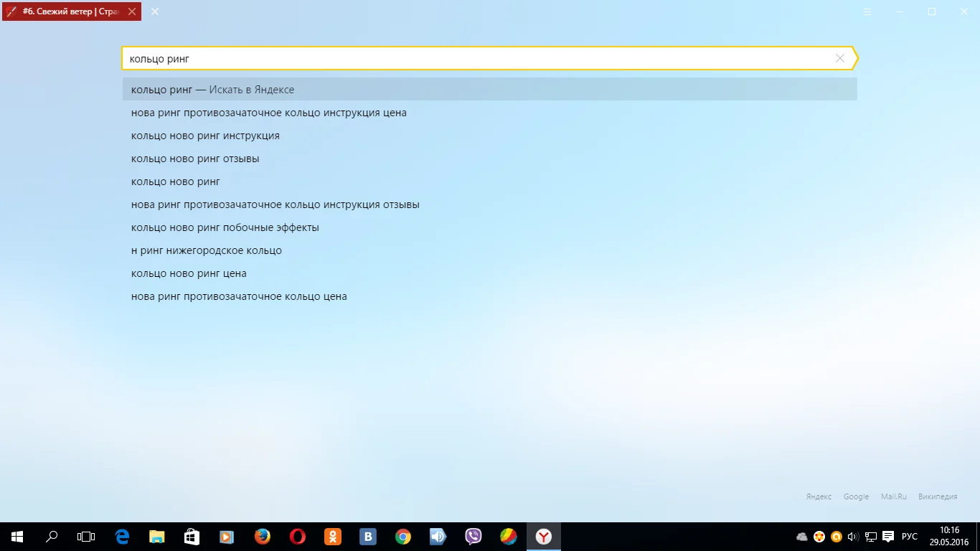Click the orange circle tray icon
Viewport: 980px width, 551px height.
tap(836, 537)
